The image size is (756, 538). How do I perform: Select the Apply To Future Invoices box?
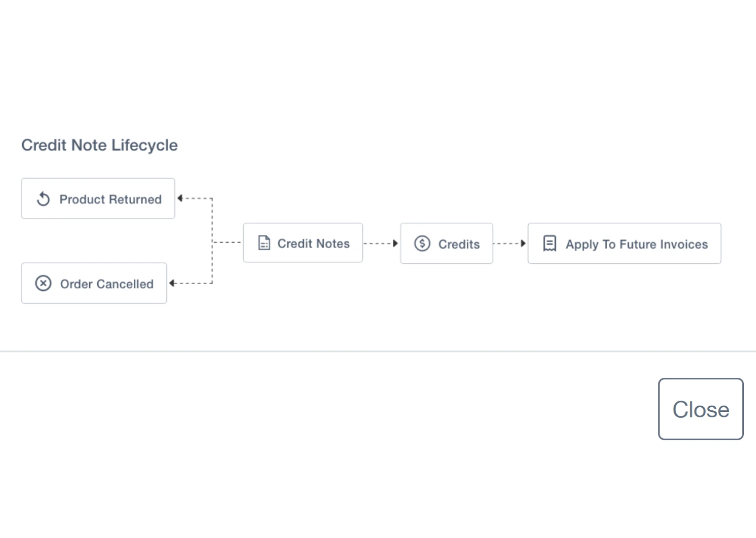click(x=624, y=243)
